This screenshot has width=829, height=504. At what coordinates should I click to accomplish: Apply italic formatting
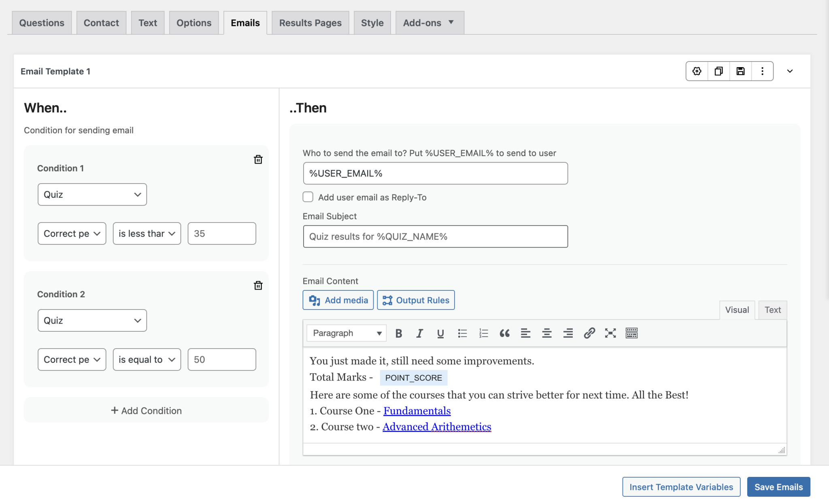click(419, 333)
